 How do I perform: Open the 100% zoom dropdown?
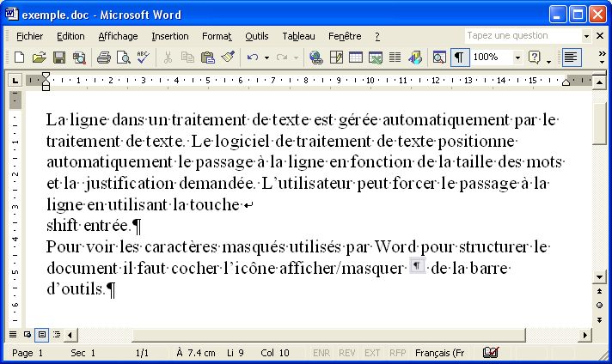coord(517,58)
